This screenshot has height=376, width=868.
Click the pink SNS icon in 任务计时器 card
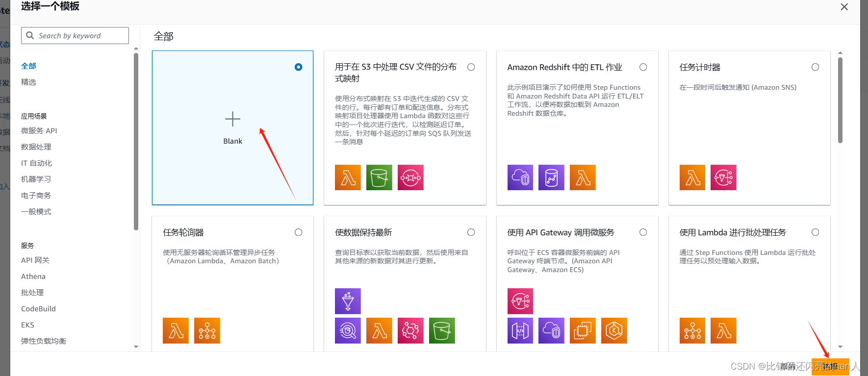[723, 177]
